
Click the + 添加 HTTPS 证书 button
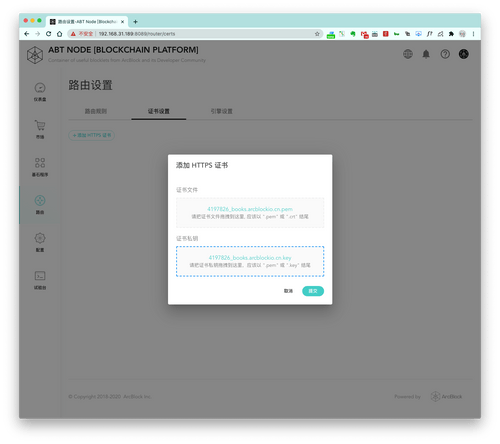pos(92,135)
